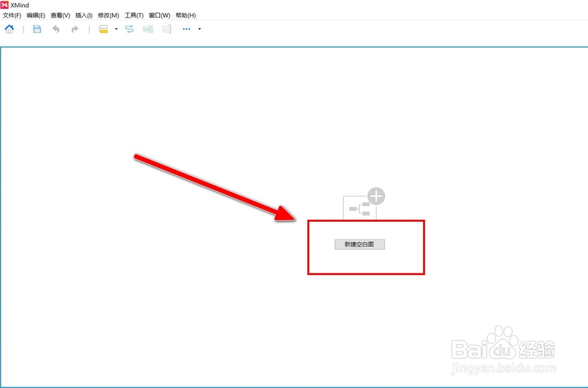Screen dimensions: 588x388
Task: Click the relationship link icon
Action: click(x=129, y=29)
